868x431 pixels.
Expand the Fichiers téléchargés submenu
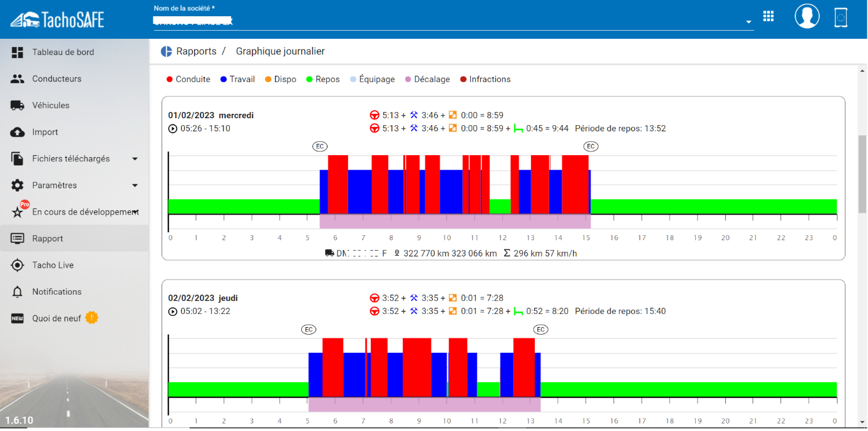[135, 159]
